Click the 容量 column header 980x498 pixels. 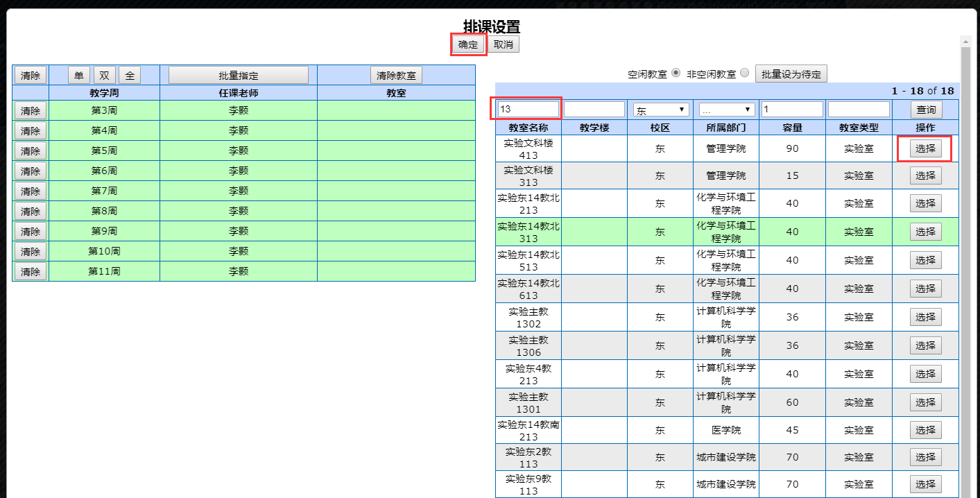coord(792,128)
